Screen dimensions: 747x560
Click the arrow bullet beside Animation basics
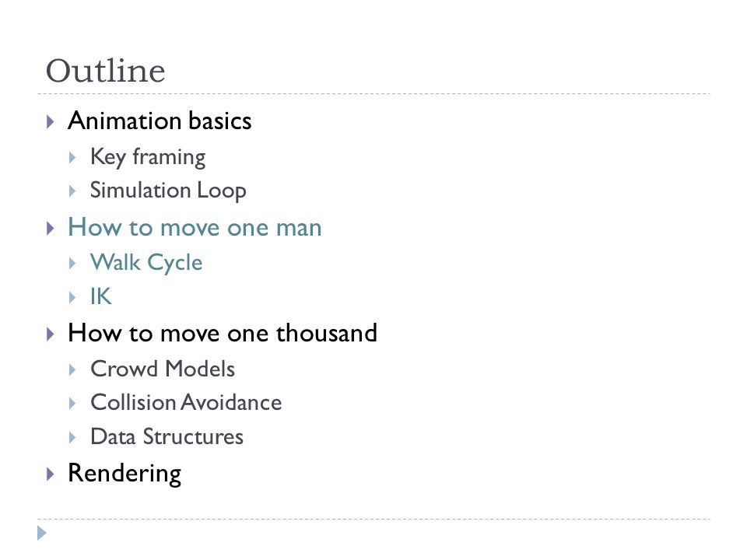pos(50,122)
